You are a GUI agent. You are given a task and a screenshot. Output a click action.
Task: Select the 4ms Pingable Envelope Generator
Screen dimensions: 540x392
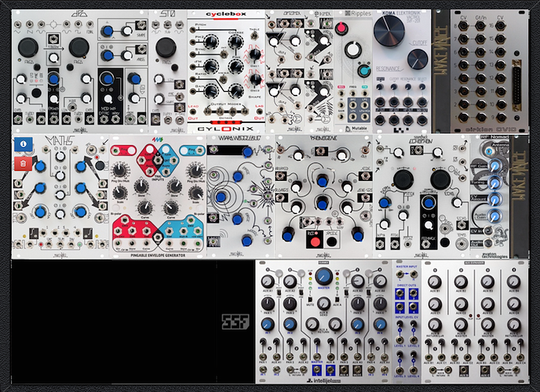pyautogui.click(x=158, y=196)
